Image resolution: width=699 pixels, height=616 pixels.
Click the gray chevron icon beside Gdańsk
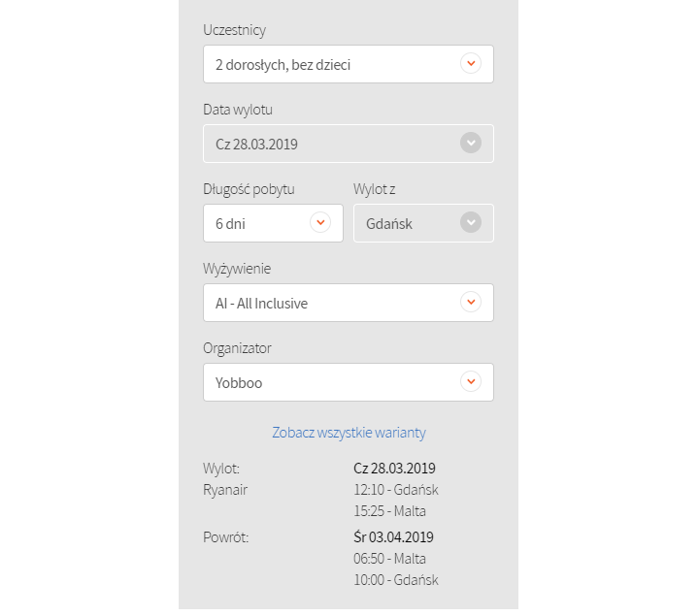pos(470,223)
